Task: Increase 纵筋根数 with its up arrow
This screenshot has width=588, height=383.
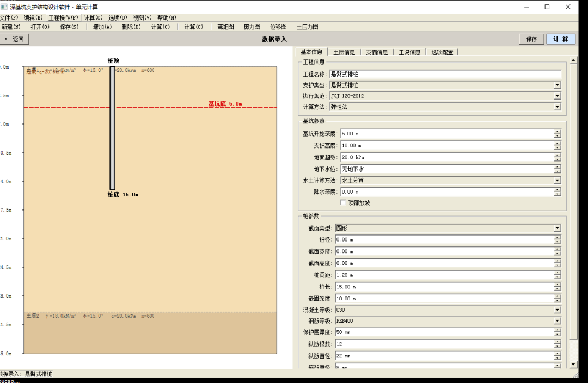Action: [558, 342]
